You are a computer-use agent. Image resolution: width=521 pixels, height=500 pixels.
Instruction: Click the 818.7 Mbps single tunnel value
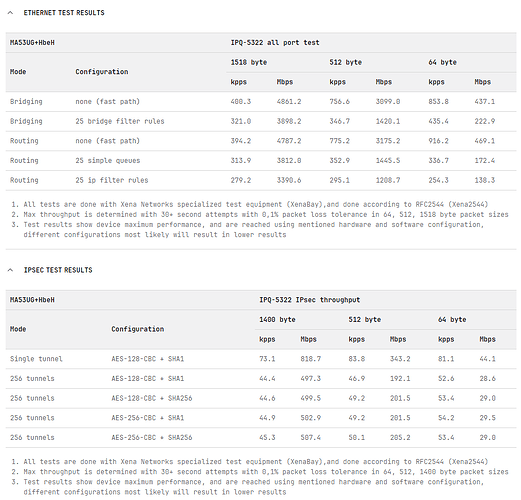point(310,359)
